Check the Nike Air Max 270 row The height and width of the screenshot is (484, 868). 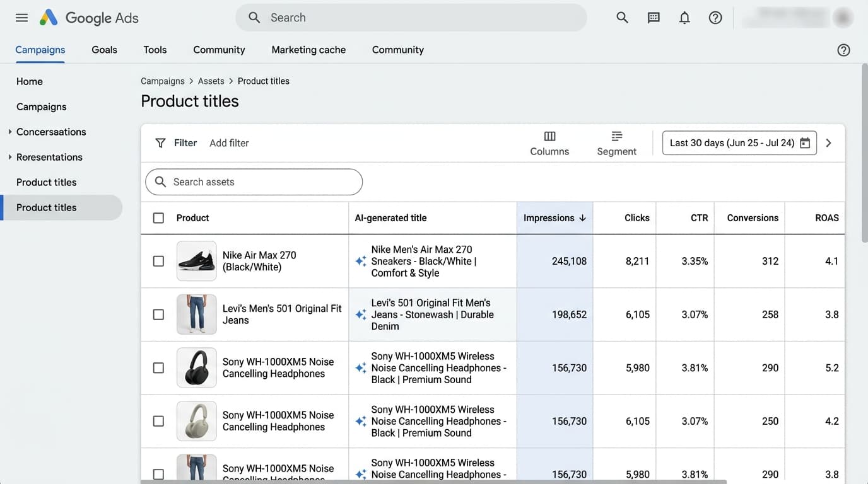click(x=158, y=261)
